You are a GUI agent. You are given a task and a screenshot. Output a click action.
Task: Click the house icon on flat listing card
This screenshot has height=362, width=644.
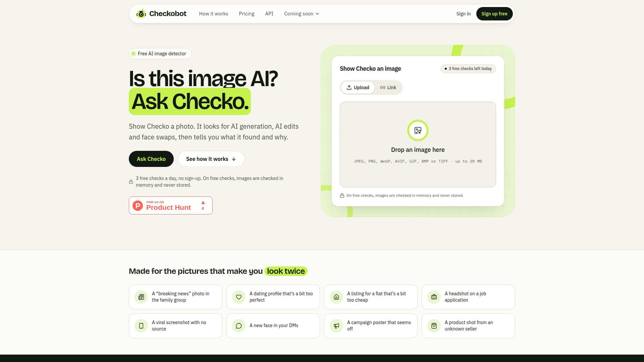click(336, 297)
